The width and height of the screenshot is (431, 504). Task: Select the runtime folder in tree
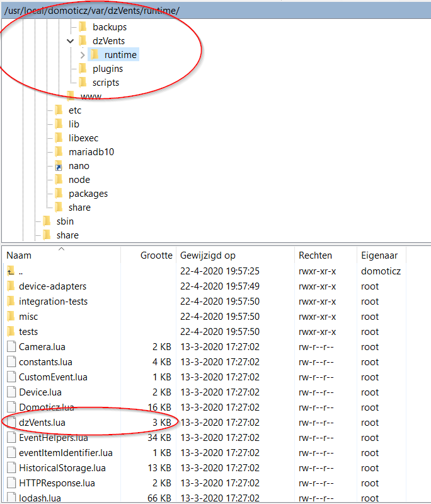(120, 55)
